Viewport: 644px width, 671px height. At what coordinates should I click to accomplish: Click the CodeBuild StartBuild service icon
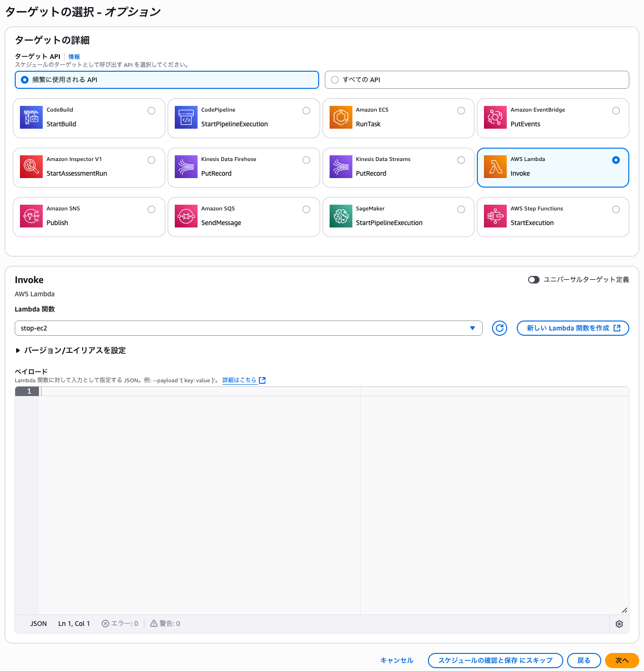click(31, 118)
